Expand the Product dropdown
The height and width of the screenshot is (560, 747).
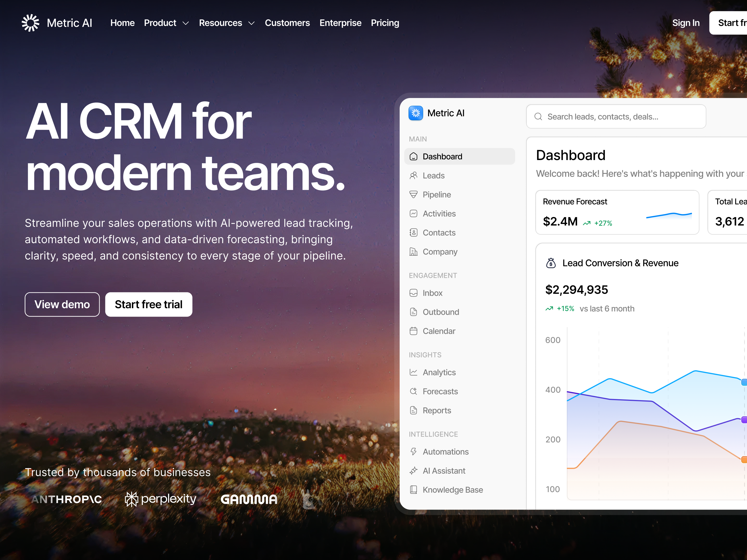166,23
